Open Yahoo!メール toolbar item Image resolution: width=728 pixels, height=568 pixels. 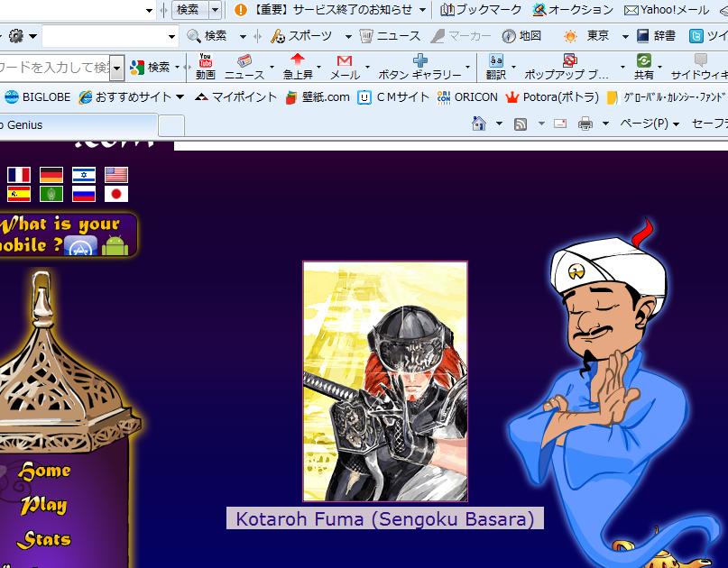click(x=667, y=10)
